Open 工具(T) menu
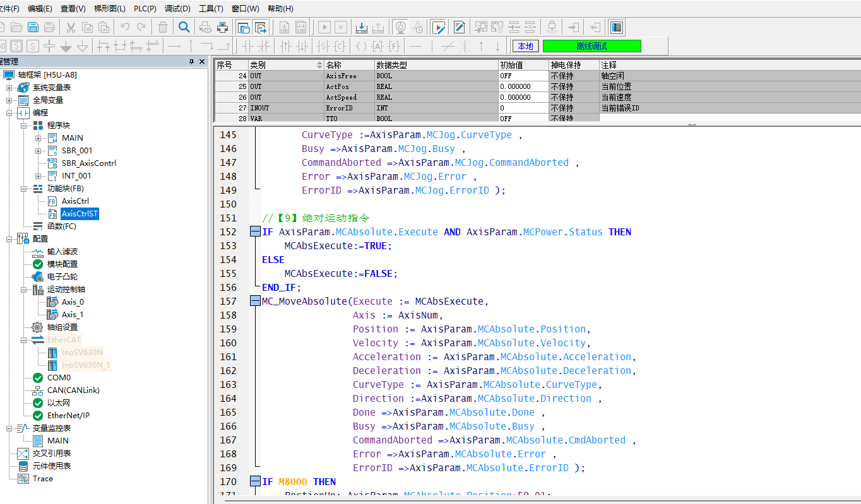Viewport: 861px width, 504px height. click(x=211, y=9)
